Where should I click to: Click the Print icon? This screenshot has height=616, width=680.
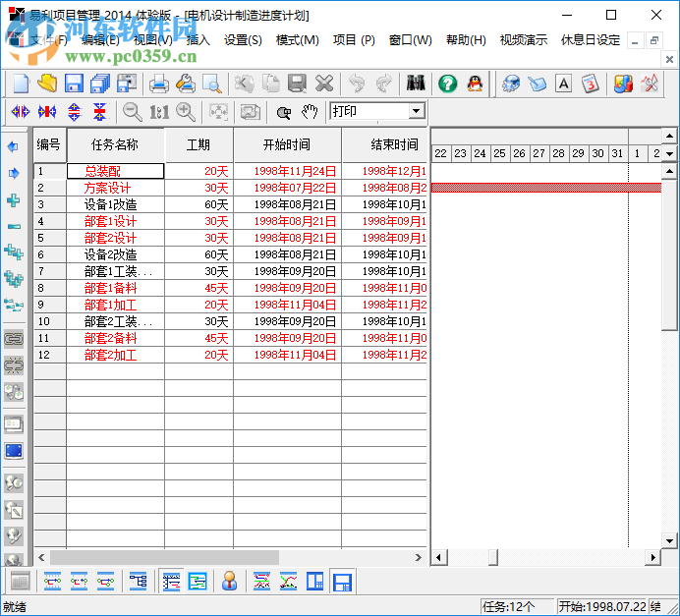159,84
